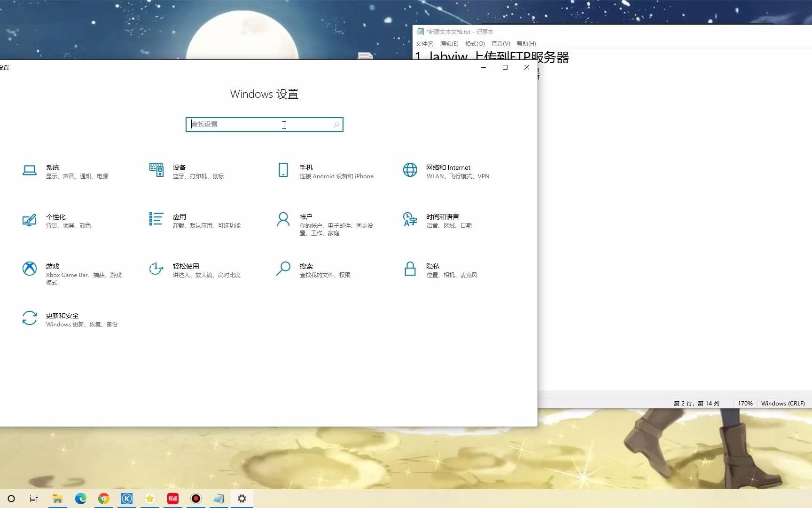The image size is (812, 508).
Task: Minimize the Windows 设置 window
Action: pyautogui.click(x=484, y=67)
